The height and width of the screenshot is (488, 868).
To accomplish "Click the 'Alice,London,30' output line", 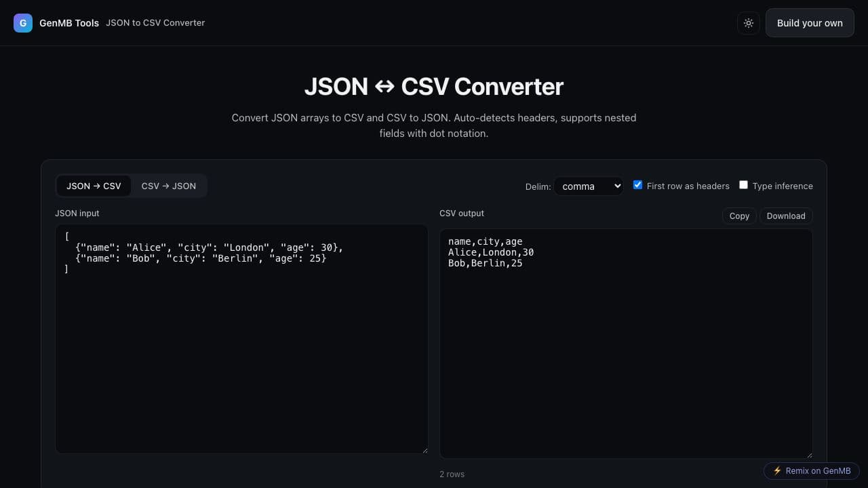I will click(x=491, y=252).
